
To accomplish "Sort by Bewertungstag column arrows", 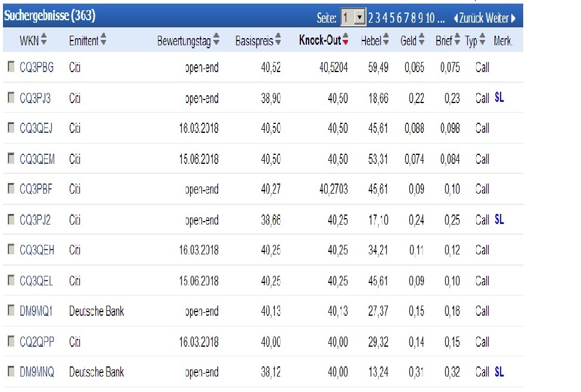I will coord(216,41).
